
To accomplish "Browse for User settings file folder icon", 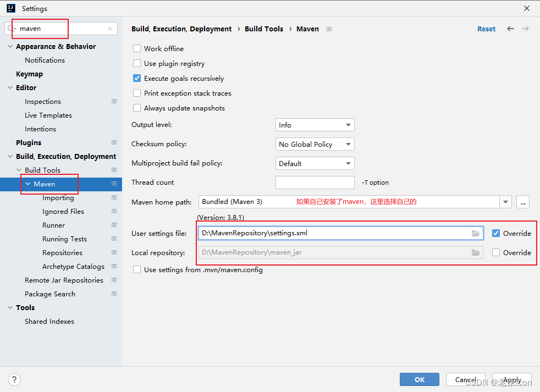I will pos(476,233).
